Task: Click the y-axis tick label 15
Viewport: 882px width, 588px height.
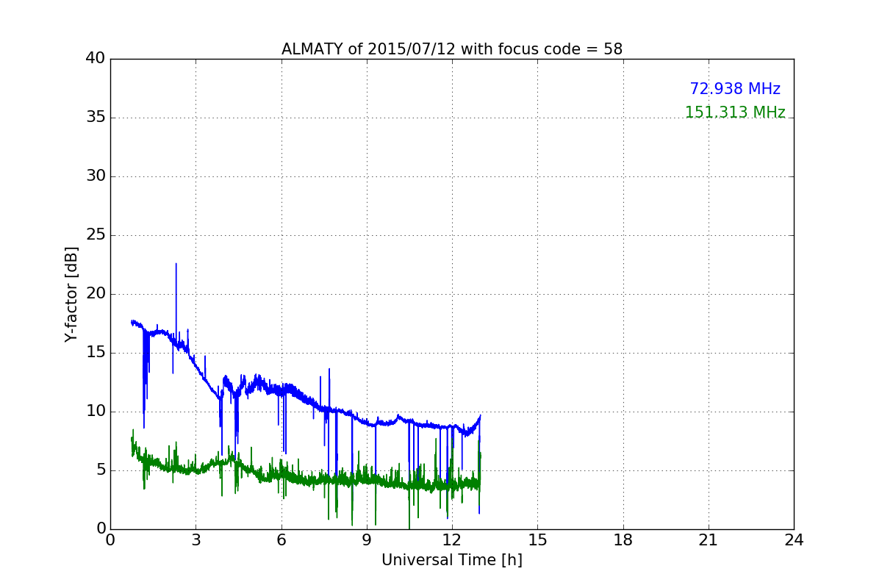Action: tap(96, 353)
